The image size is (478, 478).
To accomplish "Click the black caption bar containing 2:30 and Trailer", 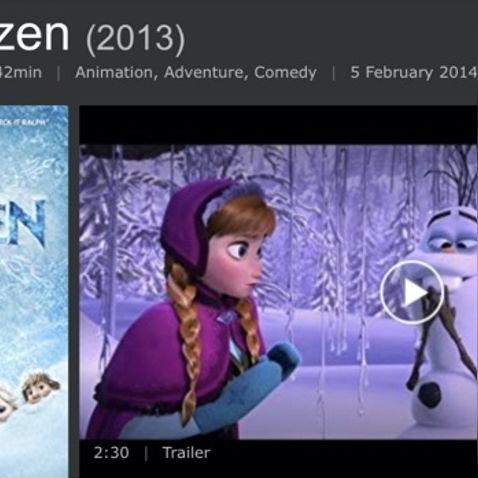I will [278, 459].
